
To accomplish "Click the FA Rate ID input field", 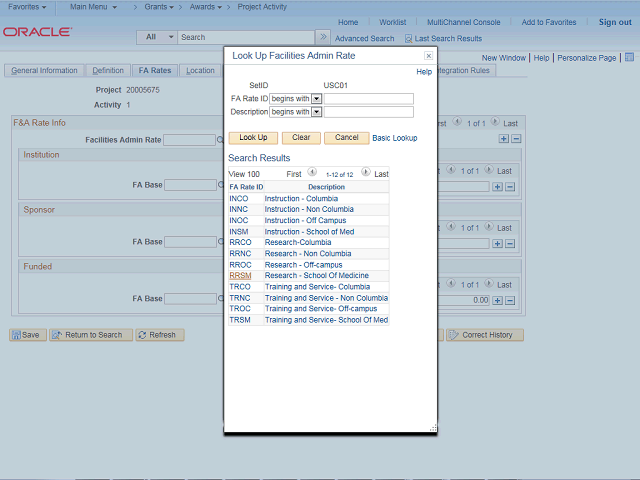I will 368,99.
